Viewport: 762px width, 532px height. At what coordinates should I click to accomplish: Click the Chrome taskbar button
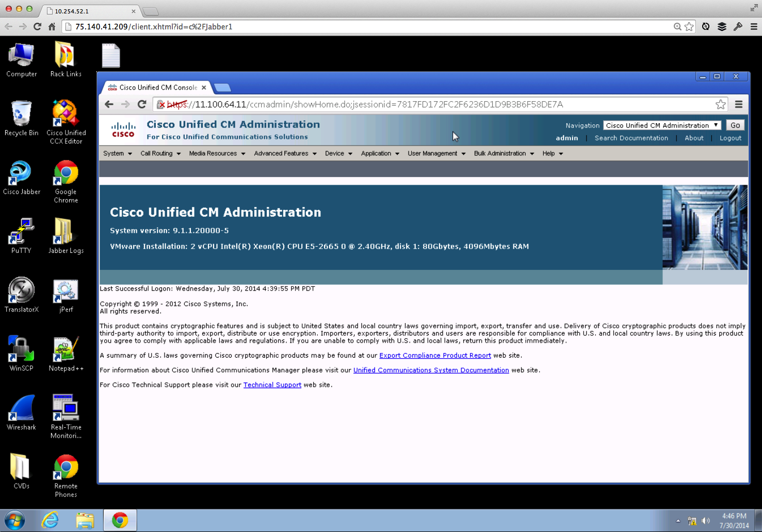[120, 520]
